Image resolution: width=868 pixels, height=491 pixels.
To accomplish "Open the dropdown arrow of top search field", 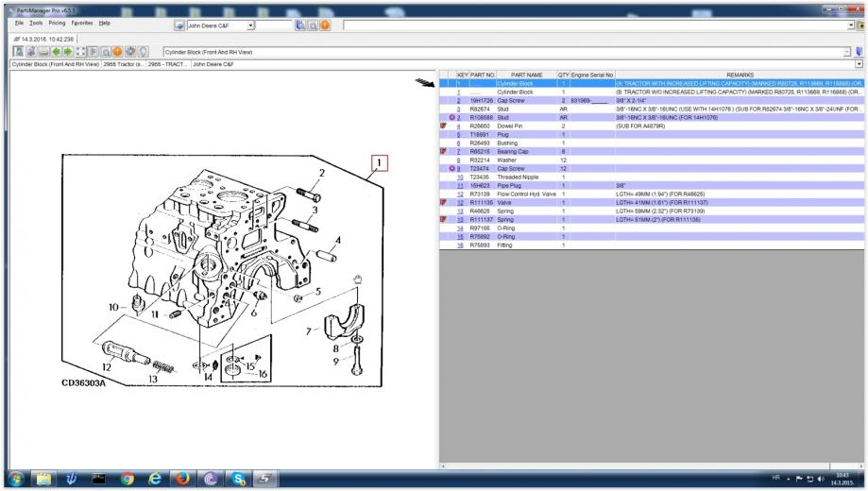I will (x=851, y=25).
